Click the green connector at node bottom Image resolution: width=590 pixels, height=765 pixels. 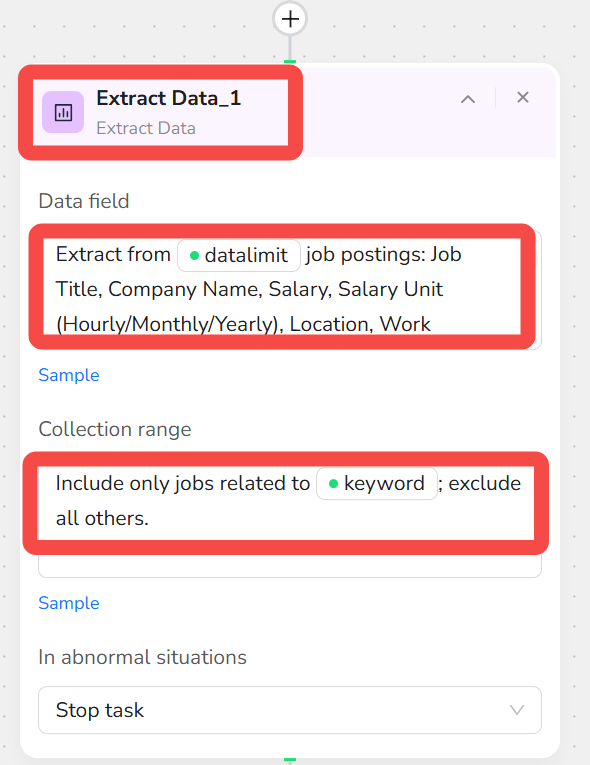[x=290, y=760]
